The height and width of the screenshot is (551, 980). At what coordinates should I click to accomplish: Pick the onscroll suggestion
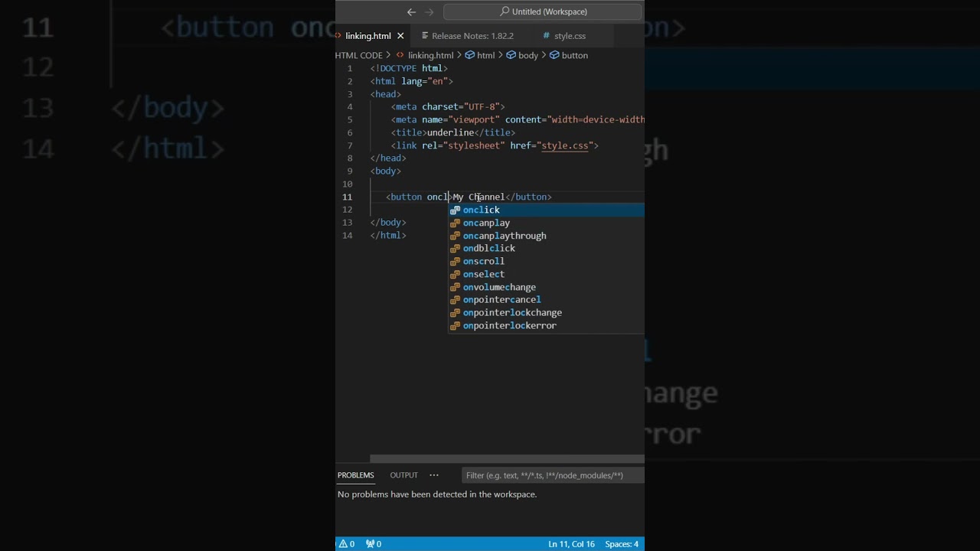[483, 261]
